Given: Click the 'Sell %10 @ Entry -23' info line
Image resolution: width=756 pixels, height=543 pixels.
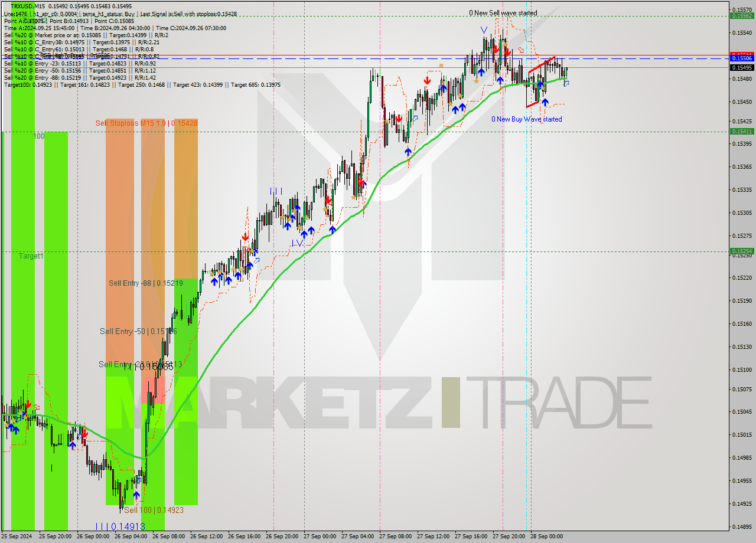Looking at the screenshot, I should [x=80, y=63].
